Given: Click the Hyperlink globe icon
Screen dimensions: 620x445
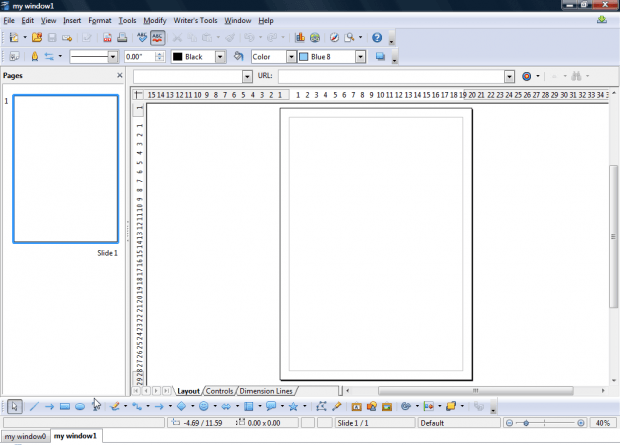Looking at the screenshot, I should coord(315,38).
